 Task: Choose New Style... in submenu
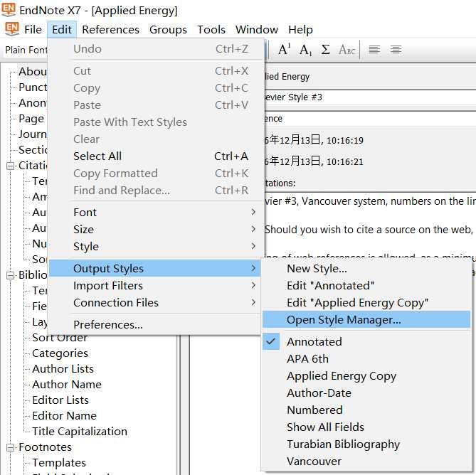point(366,269)
